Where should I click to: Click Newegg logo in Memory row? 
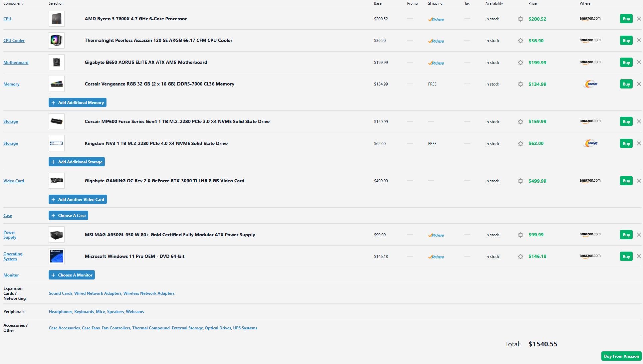591,84
